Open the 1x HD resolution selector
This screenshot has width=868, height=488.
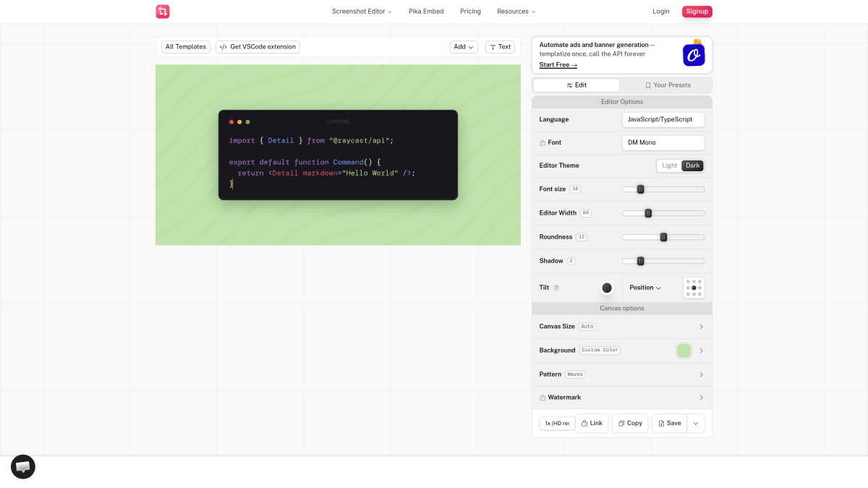(557, 424)
